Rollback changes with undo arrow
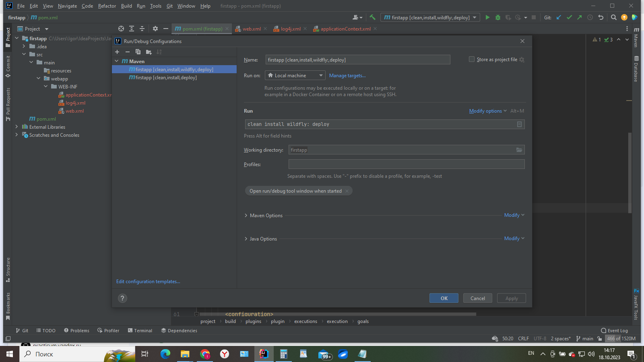 [x=601, y=17]
